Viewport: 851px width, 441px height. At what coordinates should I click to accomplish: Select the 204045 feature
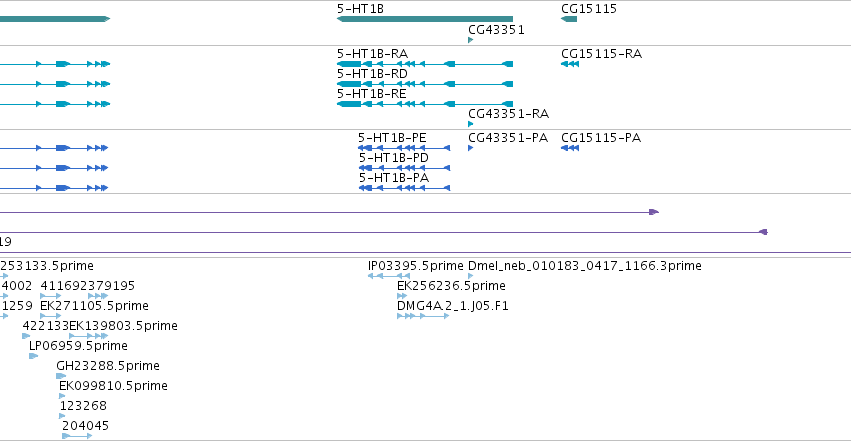point(77,436)
